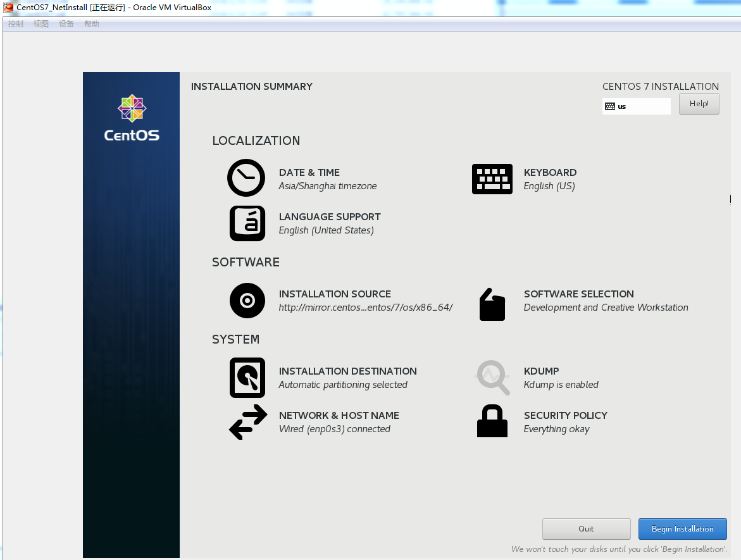Click the Network & Host Name arrows icon
This screenshot has height=560, width=741.
(247, 421)
